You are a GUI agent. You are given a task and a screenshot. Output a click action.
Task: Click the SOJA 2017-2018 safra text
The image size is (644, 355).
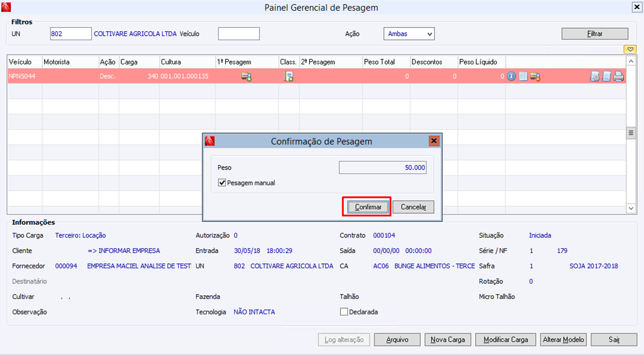594,266
